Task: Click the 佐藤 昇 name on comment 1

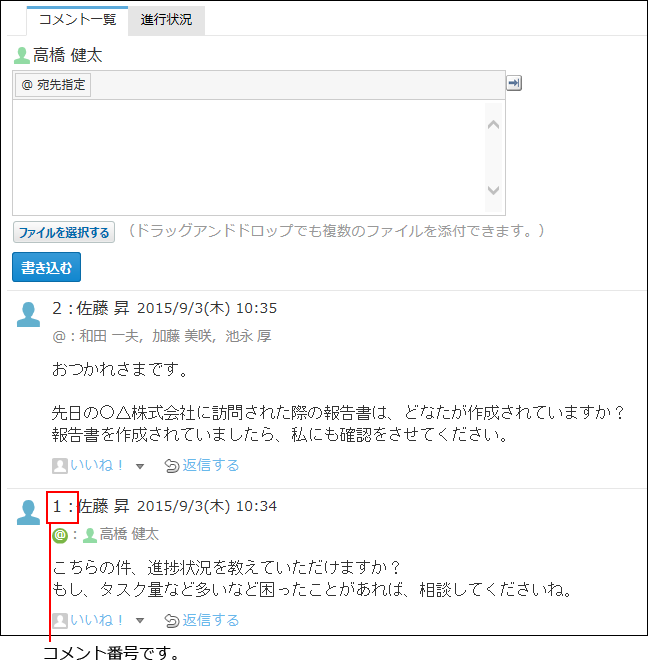Action: tap(104, 506)
